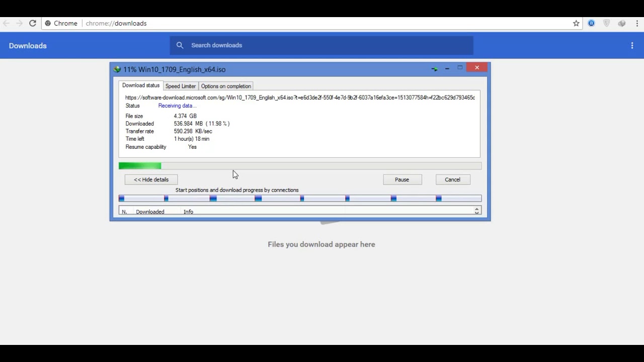
Task: Click 'Files you download appear here' message
Action: click(321, 244)
